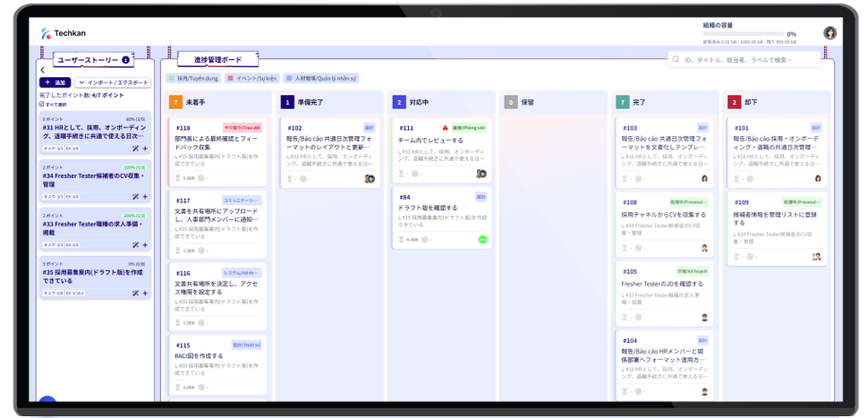Click assignee avatar on card #103
The image size is (868, 418).
pyautogui.click(x=705, y=178)
